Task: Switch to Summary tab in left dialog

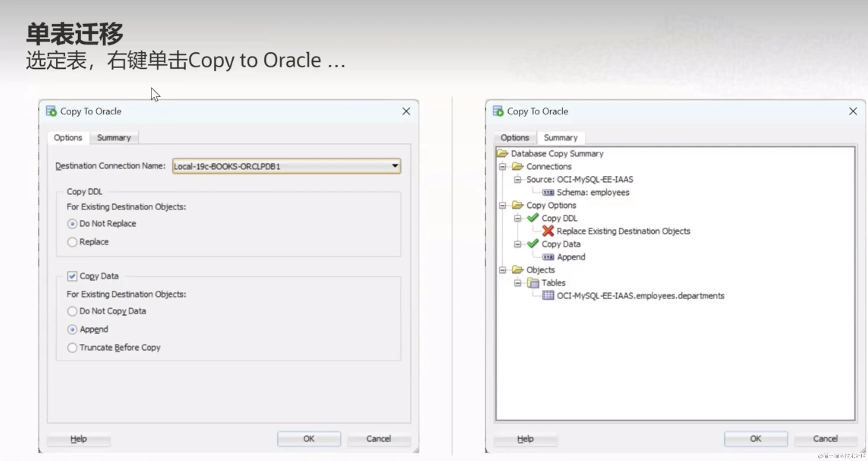Action: (114, 138)
